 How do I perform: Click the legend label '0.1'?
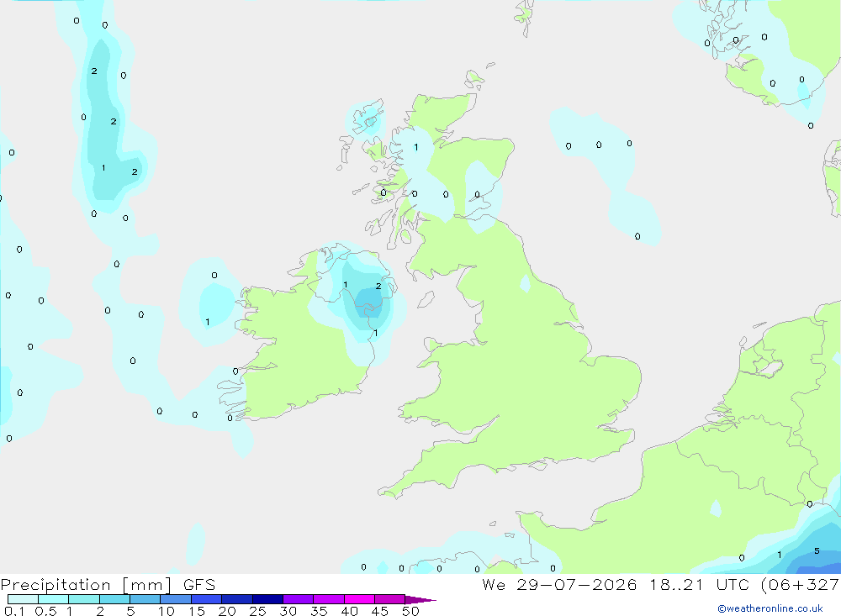pyautogui.click(x=14, y=611)
